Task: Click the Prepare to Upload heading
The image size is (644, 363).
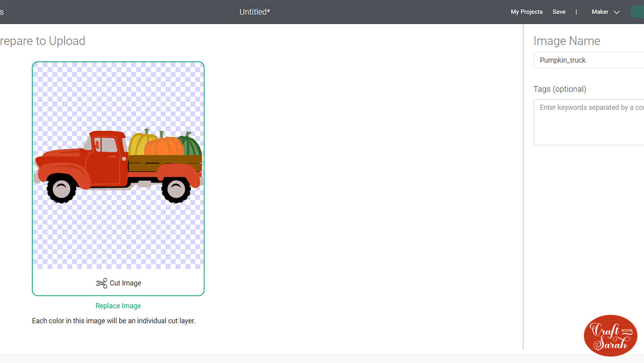Action: click(x=42, y=41)
